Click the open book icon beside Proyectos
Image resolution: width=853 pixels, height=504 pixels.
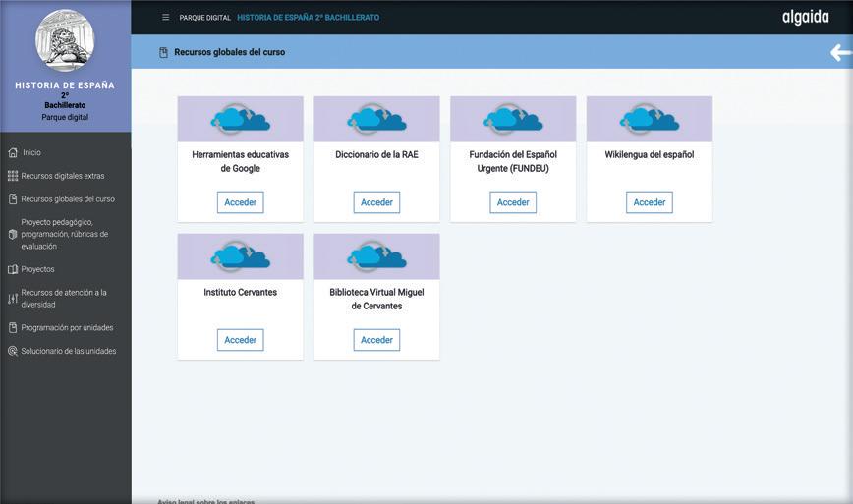[x=13, y=269]
